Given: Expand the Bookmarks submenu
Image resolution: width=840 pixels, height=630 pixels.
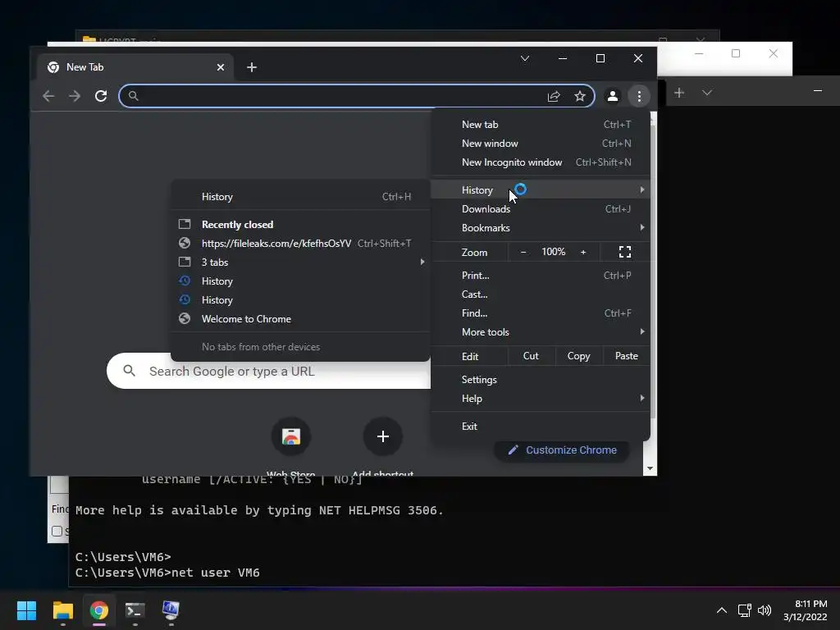Looking at the screenshot, I should coord(541,228).
